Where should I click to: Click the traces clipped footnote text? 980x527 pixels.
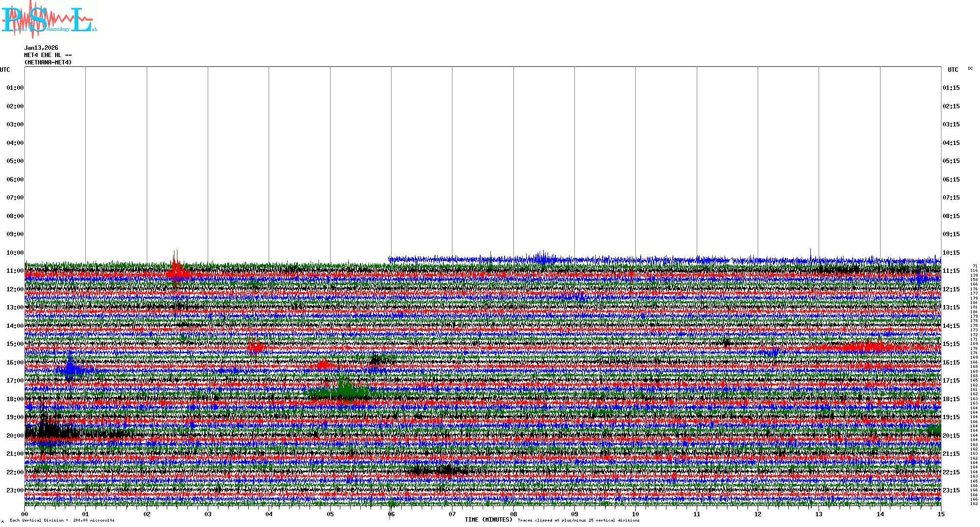pos(578,520)
